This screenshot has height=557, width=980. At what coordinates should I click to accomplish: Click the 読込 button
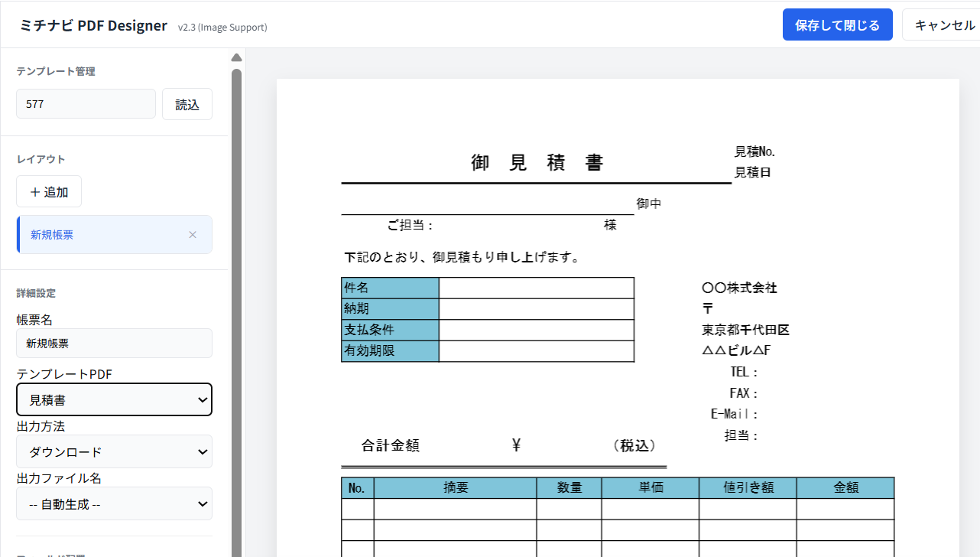click(x=187, y=105)
